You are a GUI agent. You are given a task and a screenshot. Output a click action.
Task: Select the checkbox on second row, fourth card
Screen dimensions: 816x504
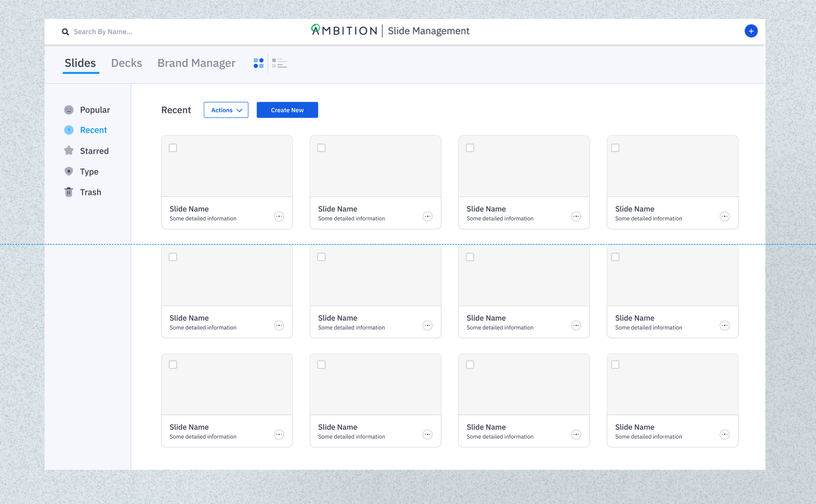615,257
